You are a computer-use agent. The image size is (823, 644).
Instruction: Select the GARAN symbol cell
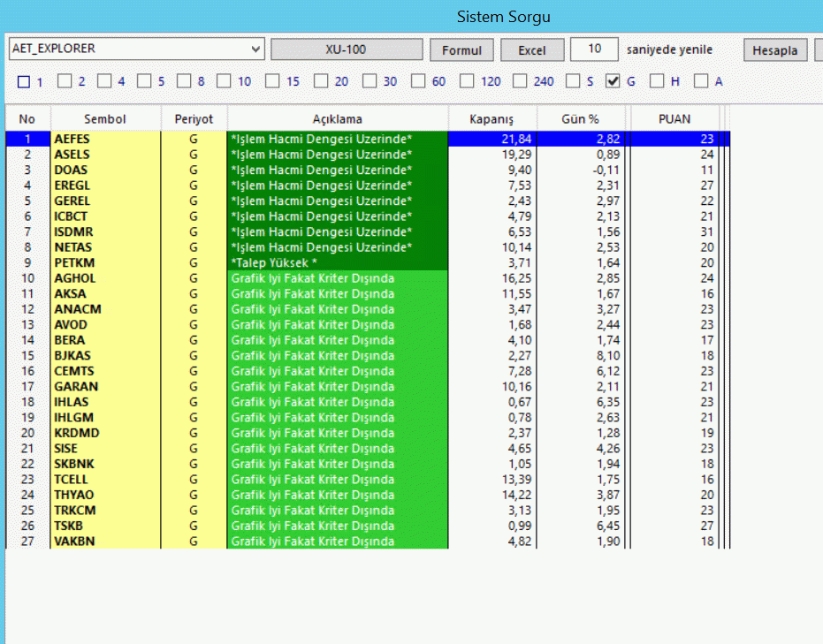105,387
